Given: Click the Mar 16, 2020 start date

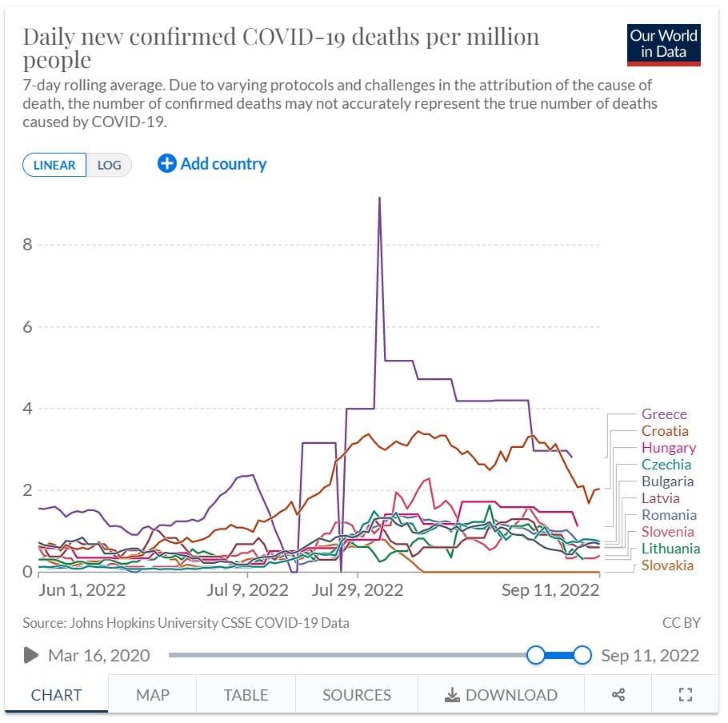Looking at the screenshot, I should (98, 656).
